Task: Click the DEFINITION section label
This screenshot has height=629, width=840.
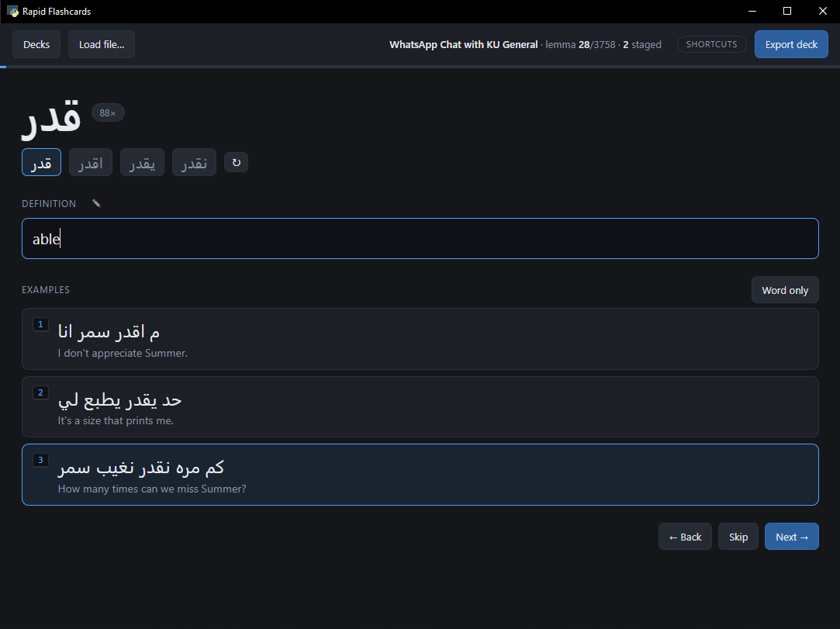Action: click(49, 204)
